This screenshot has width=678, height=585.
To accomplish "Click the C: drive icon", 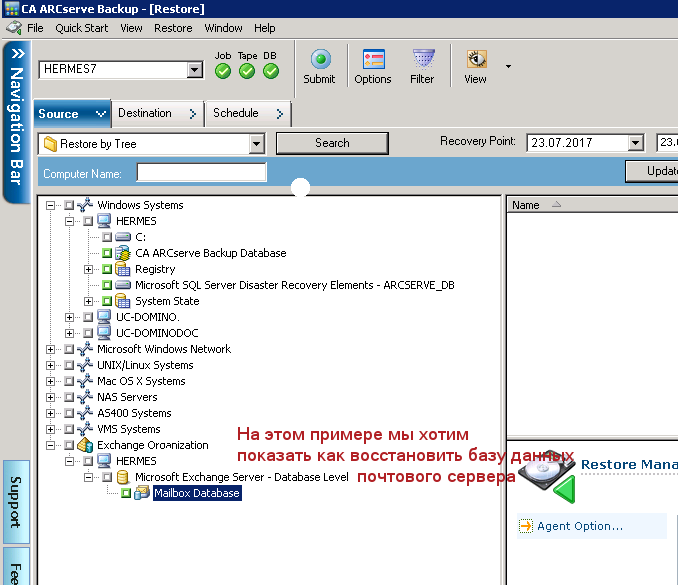I will (123, 237).
